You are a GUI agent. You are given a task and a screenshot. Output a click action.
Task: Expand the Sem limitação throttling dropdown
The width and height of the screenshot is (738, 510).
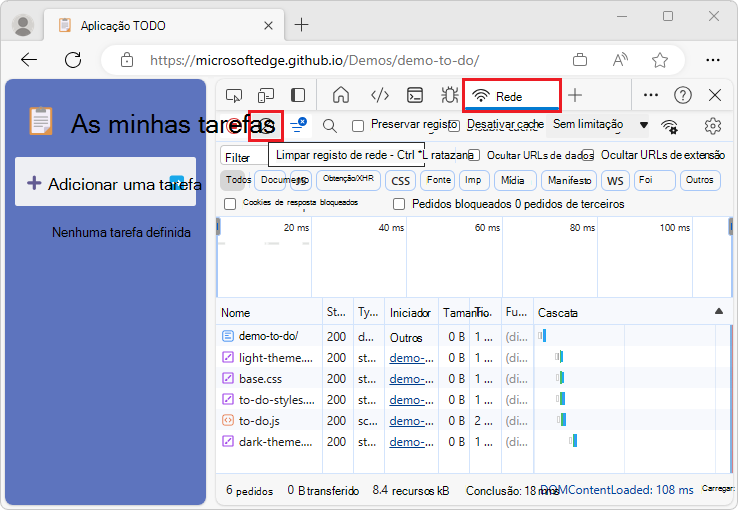click(643, 126)
